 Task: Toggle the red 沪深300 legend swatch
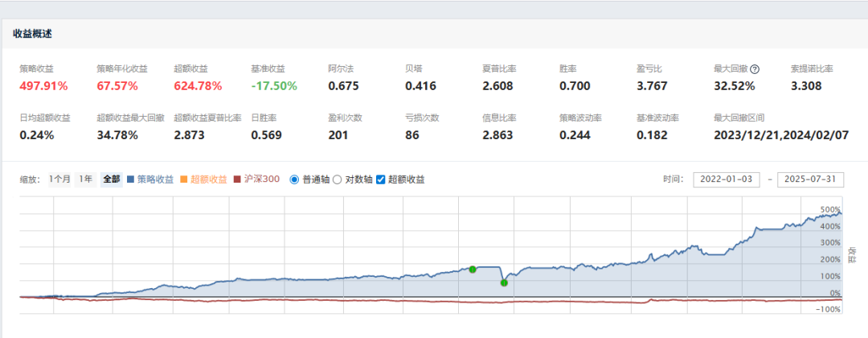[x=237, y=179]
